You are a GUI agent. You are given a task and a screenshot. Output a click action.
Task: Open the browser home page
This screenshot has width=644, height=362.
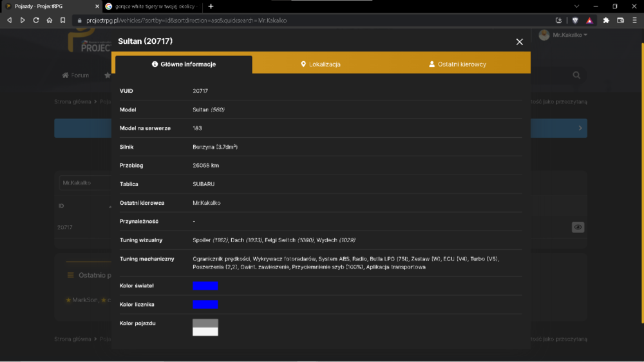[50, 20]
